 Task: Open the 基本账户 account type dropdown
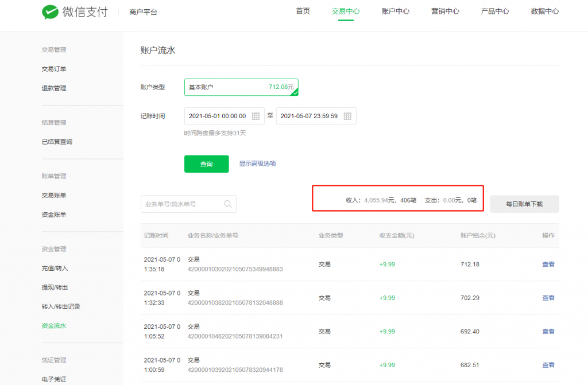pos(241,85)
